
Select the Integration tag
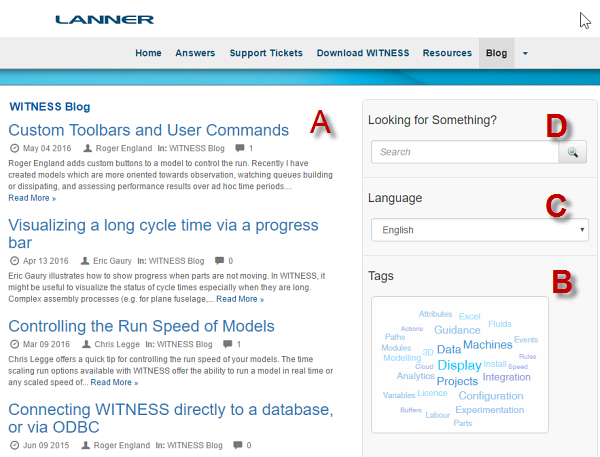pyautogui.click(x=507, y=377)
